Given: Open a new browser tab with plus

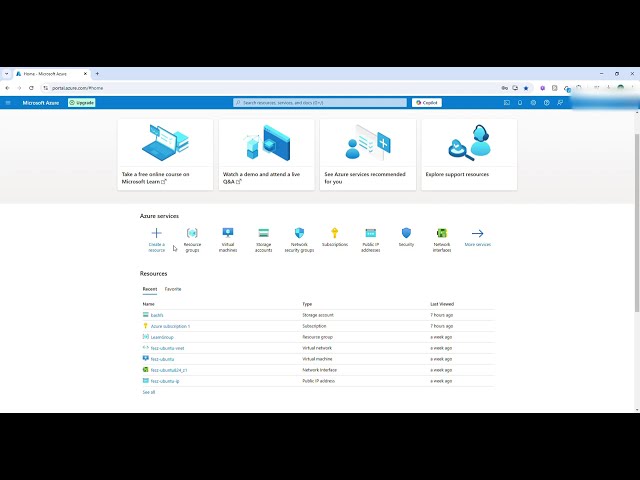Looking at the screenshot, I should [x=97, y=74].
